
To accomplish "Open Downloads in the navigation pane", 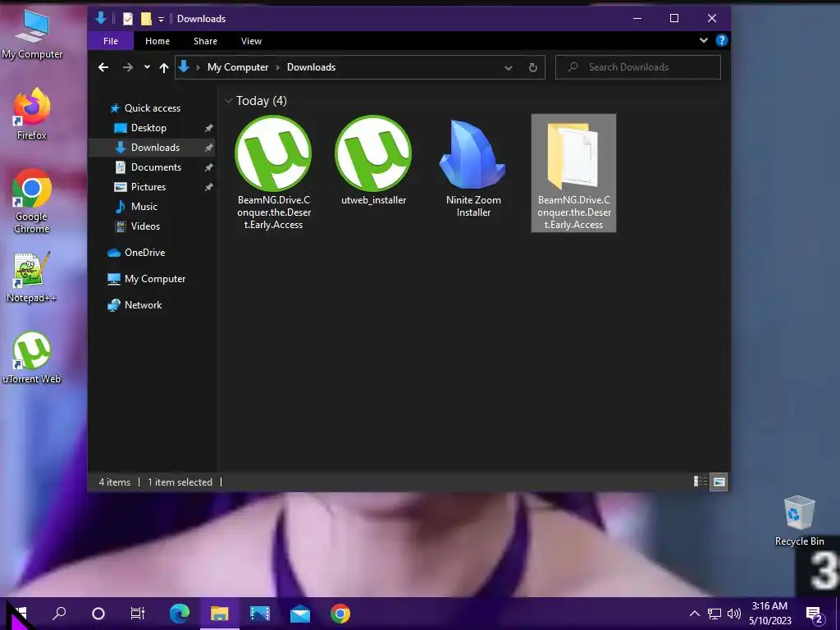I will pos(155,148).
